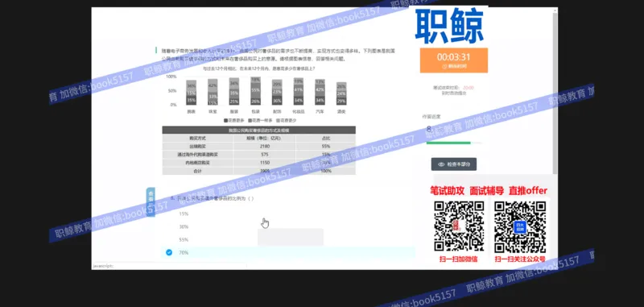Click the 出境购买 table cell
The width and height of the screenshot is (644, 307).
pos(197,147)
